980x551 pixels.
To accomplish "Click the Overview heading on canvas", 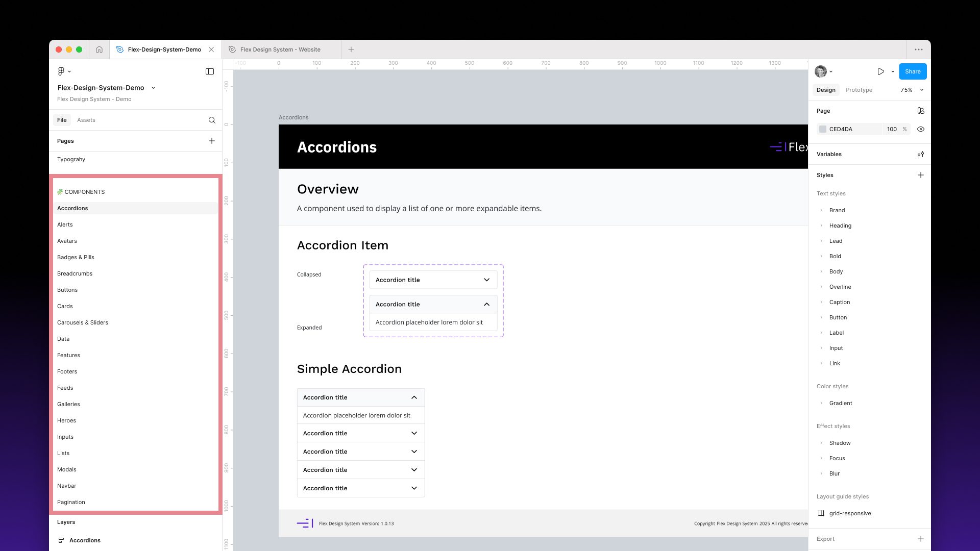I will (x=328, y=189).
